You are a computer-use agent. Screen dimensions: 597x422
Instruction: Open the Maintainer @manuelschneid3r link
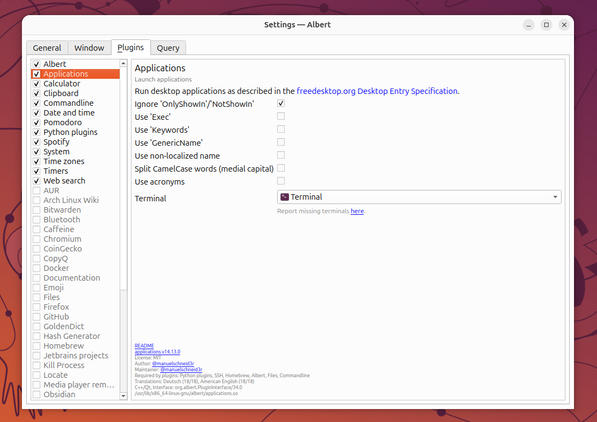tap(181, 369)
